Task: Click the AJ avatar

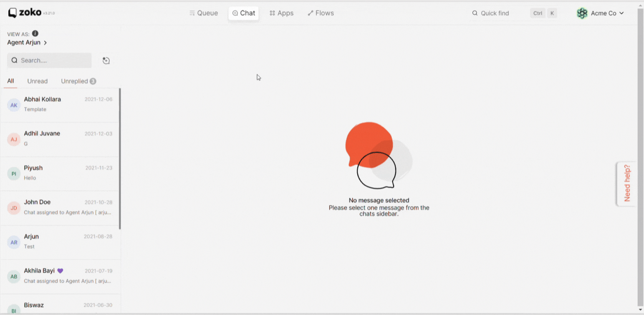Action: (x=14, y=139)
